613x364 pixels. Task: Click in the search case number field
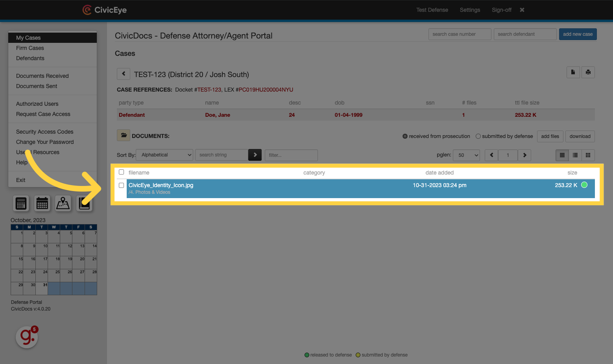[x=460, y=34]
